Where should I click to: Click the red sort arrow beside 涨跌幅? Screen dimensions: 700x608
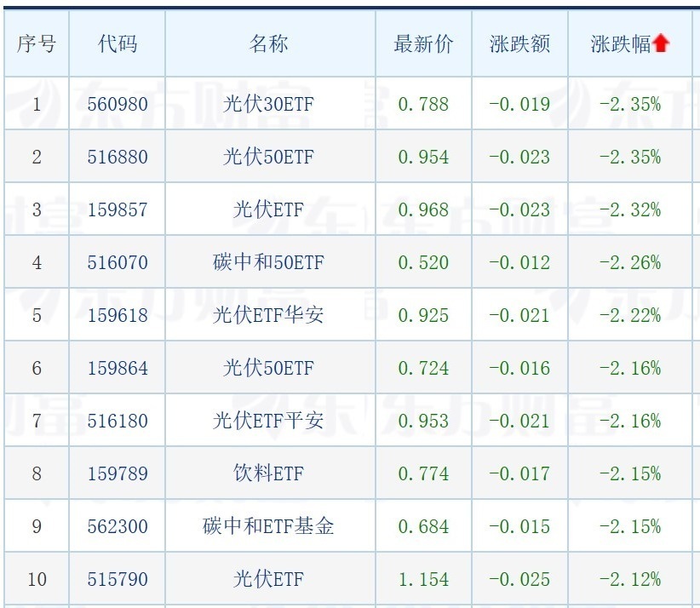(x=661, y=43)
